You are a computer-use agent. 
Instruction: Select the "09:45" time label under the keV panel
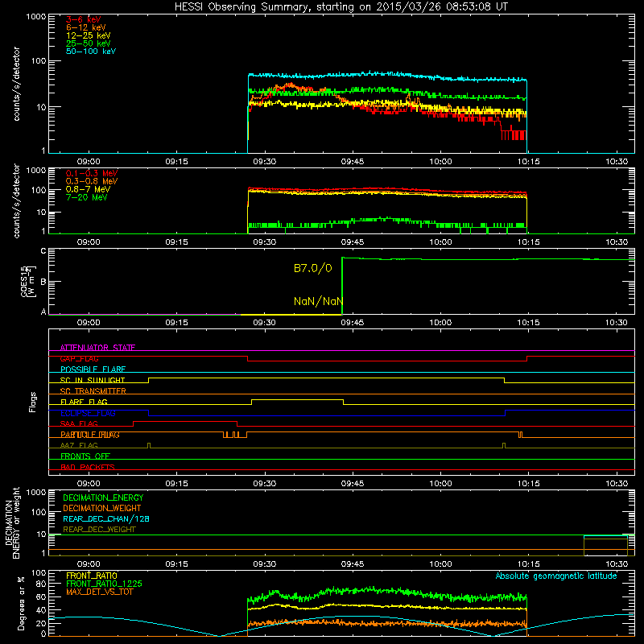pyautogui.click(x=353, y=162)
